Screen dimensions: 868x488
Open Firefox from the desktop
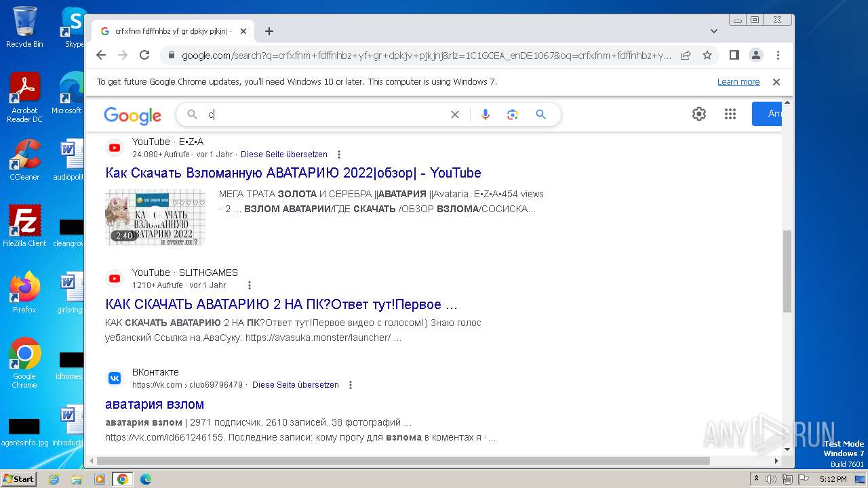tap(24, 292)
